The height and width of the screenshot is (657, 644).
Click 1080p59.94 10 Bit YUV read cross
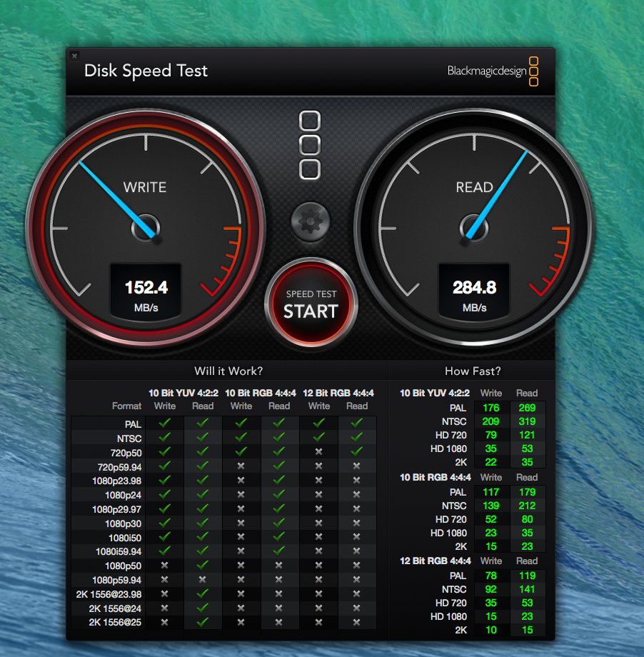(x=202, y=579)
